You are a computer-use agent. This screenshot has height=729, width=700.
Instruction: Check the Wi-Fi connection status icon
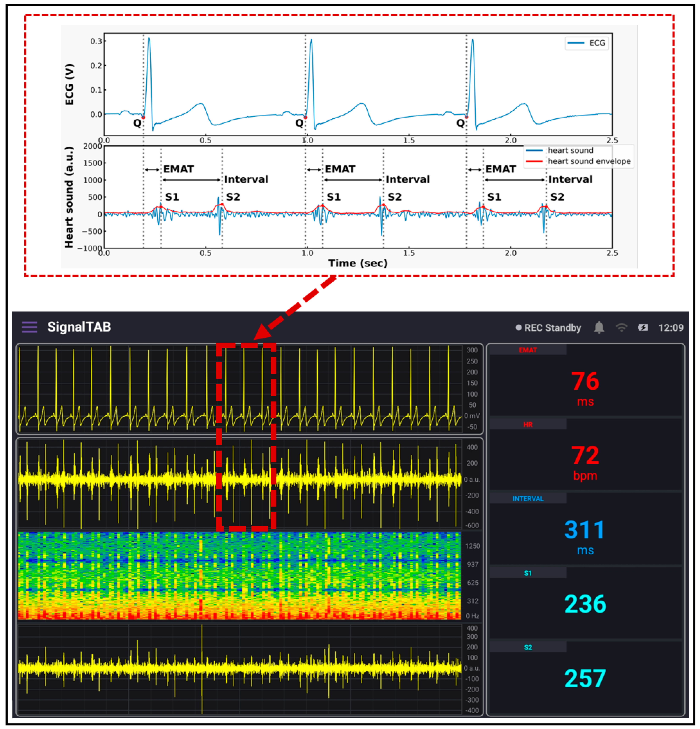click(x=622, y=327)
